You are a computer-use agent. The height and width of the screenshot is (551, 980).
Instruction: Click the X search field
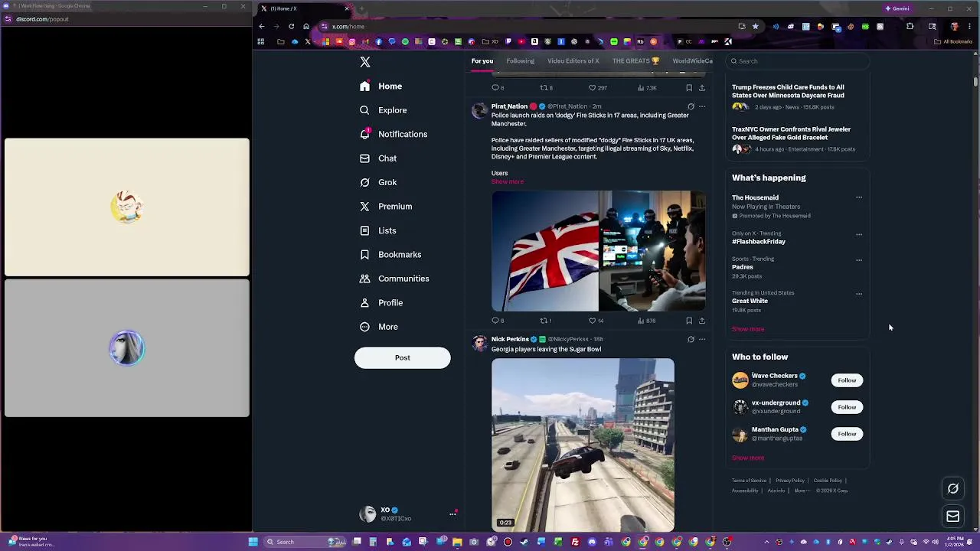[x=799, y=61]
